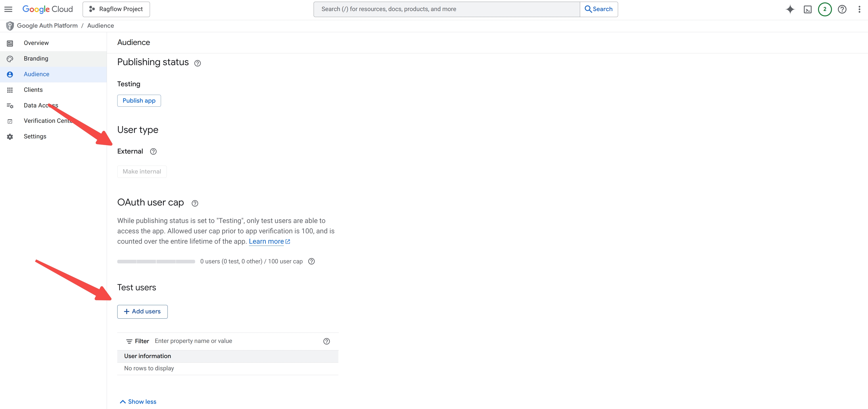Open help icon next to 100 user cap
This screenshot has width=868, height=409.
[311, 261]
